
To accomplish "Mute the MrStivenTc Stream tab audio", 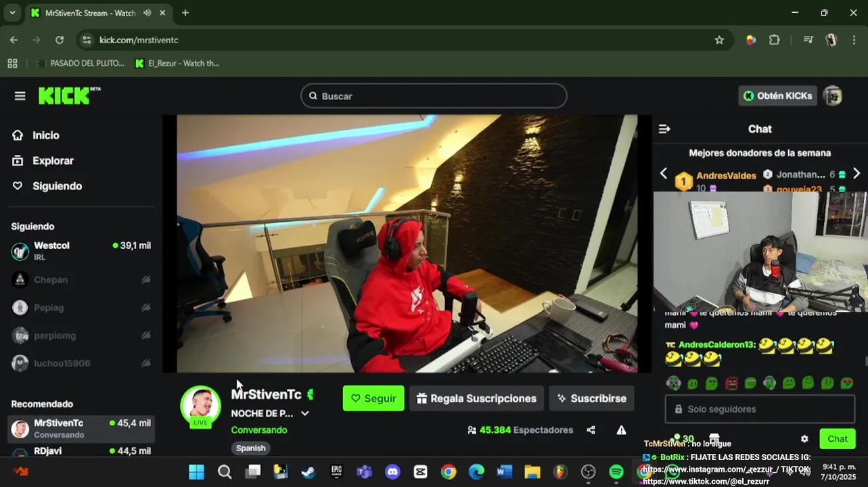I will [147, 13].
